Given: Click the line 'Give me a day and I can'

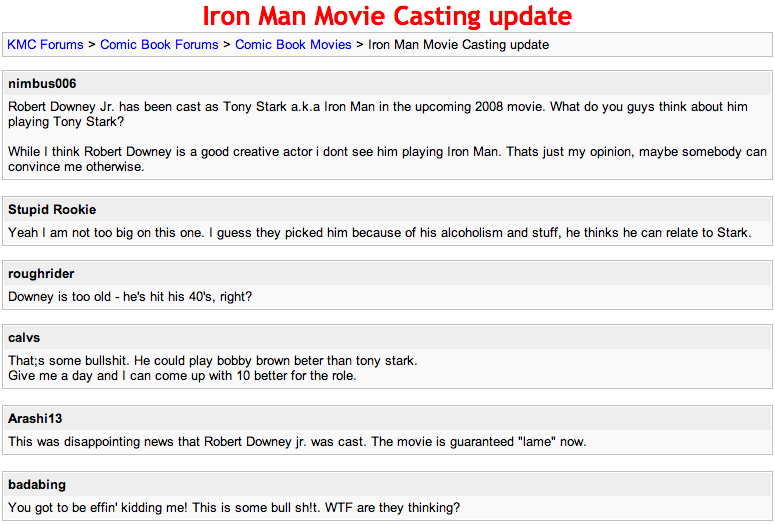Looking at the screenshot, I should point(182,376).
